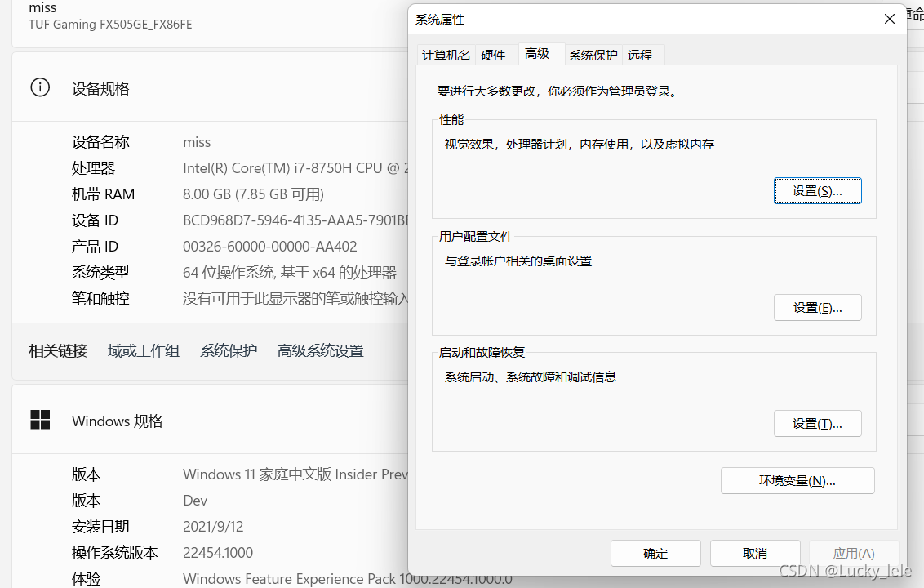Viewport: 924px width, 588px height.
Task: Open 域或工作组 link in Settings window
Action: click(x=143, y=351)
